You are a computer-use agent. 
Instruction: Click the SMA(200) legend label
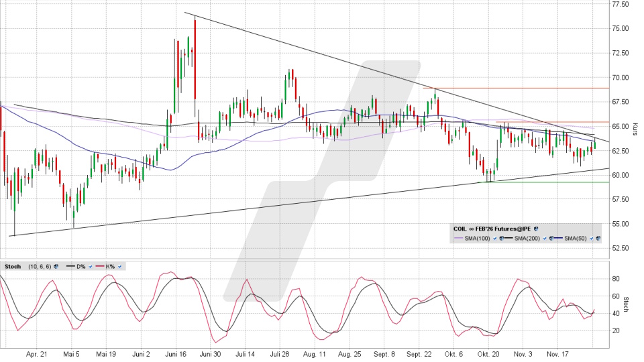coord(527,239)
